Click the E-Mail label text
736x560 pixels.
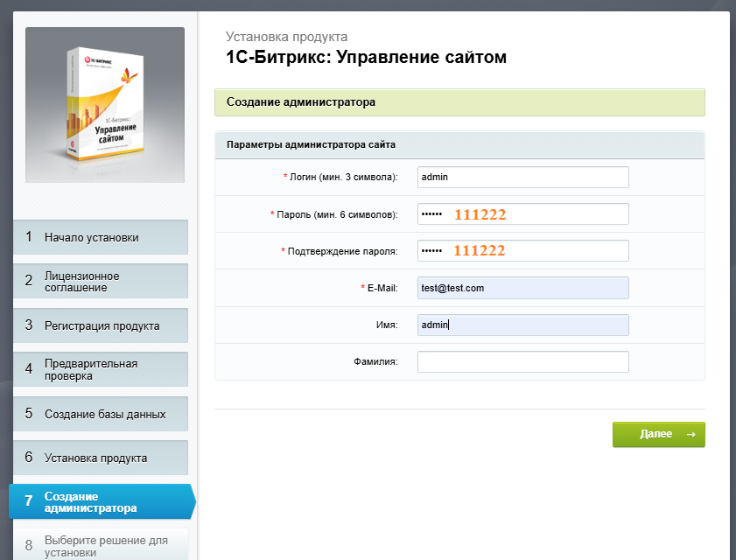[379, 288]
